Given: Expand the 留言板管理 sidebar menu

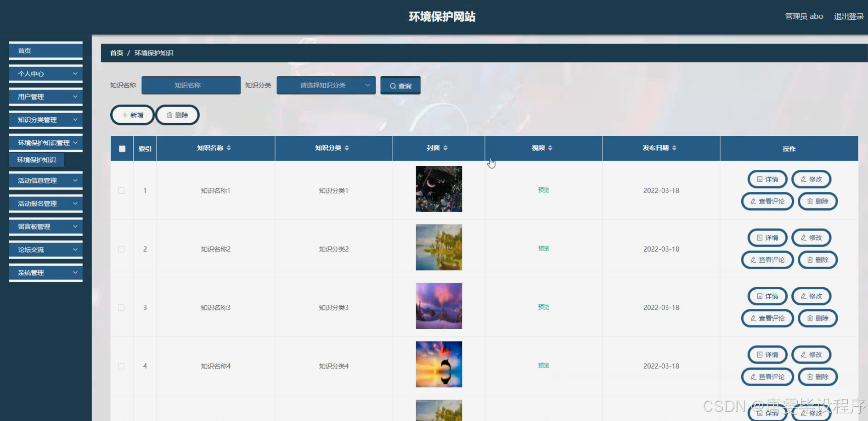Looking at the screenshot, I should [45, 226].
